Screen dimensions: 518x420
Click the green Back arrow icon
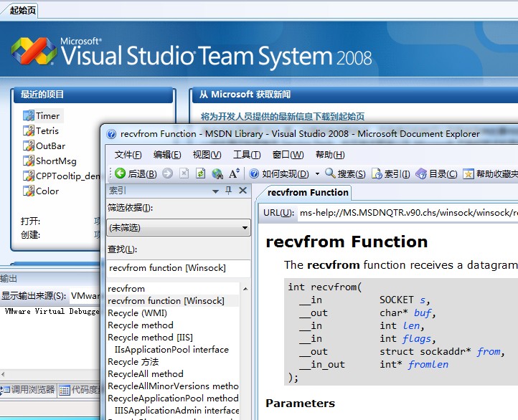click(120, 173)
